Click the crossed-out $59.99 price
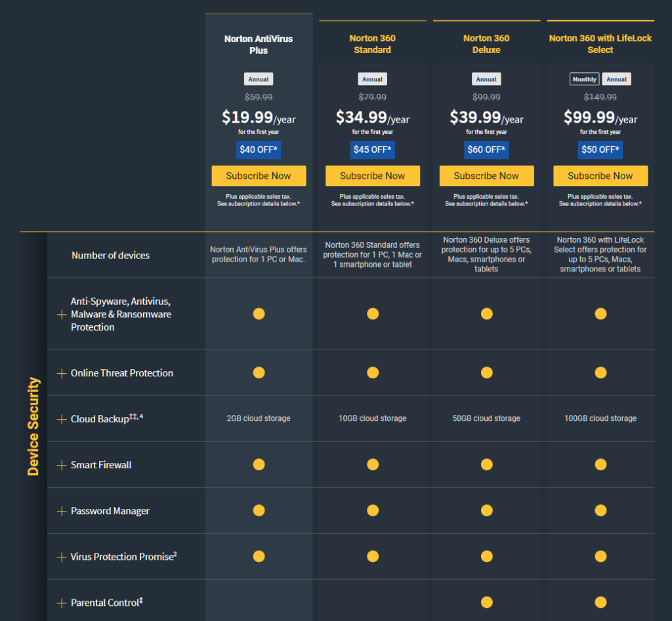Viewport: 672px width, 621px height. 259,97
